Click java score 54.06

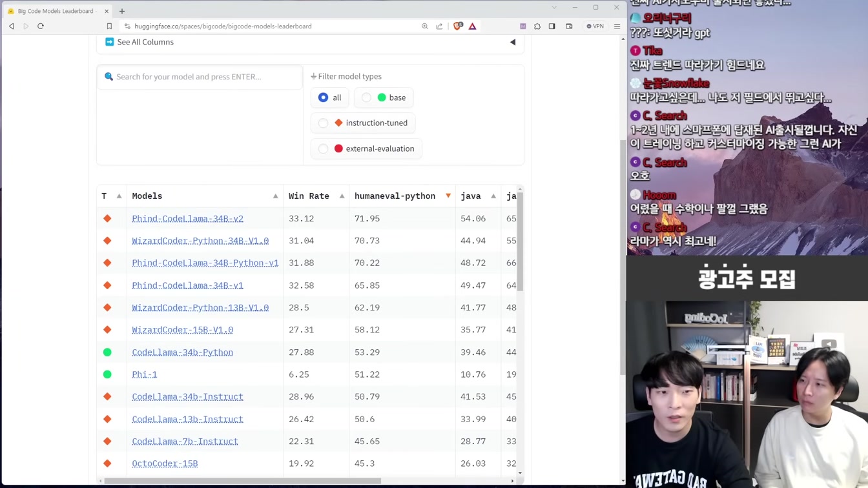473,219
